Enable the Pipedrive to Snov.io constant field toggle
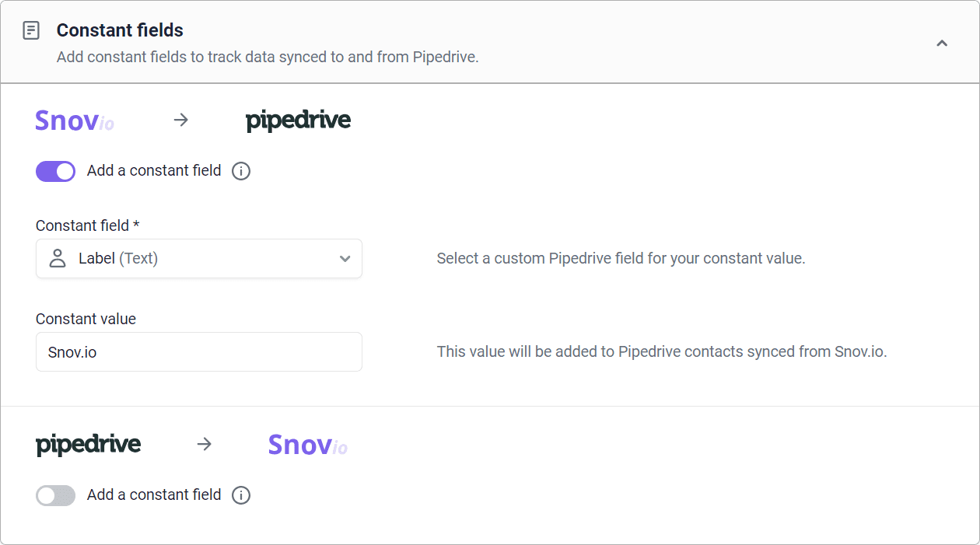This screenshot has height=545, width=980. [55, 495]
